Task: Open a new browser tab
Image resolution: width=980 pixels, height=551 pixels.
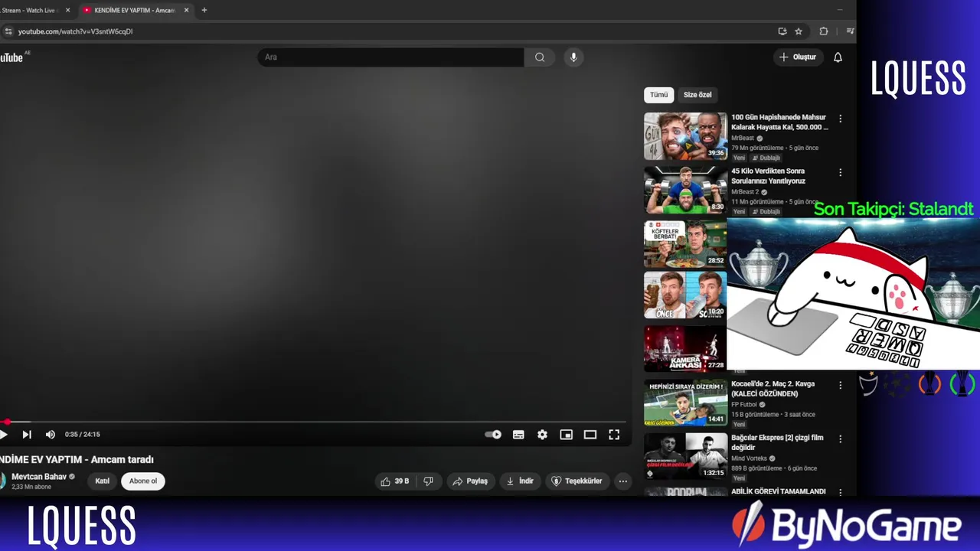Action: pyautogui.click(x=204, y=10)
